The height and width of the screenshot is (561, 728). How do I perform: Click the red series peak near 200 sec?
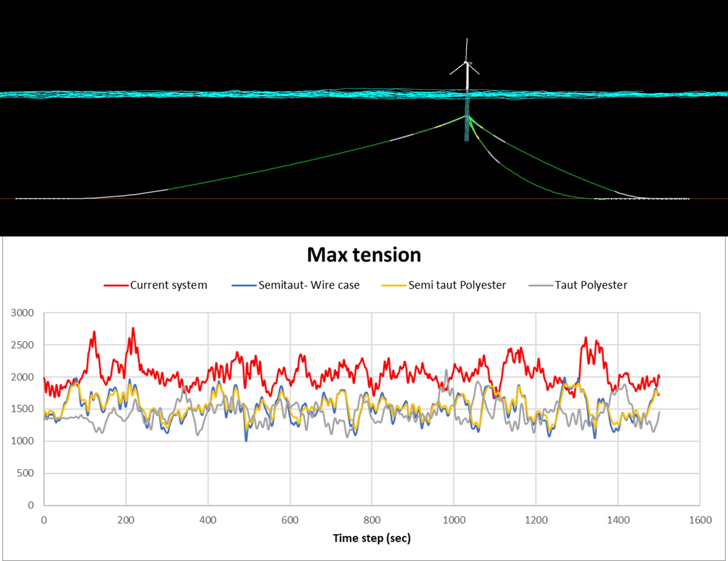[x=133, y=329]
